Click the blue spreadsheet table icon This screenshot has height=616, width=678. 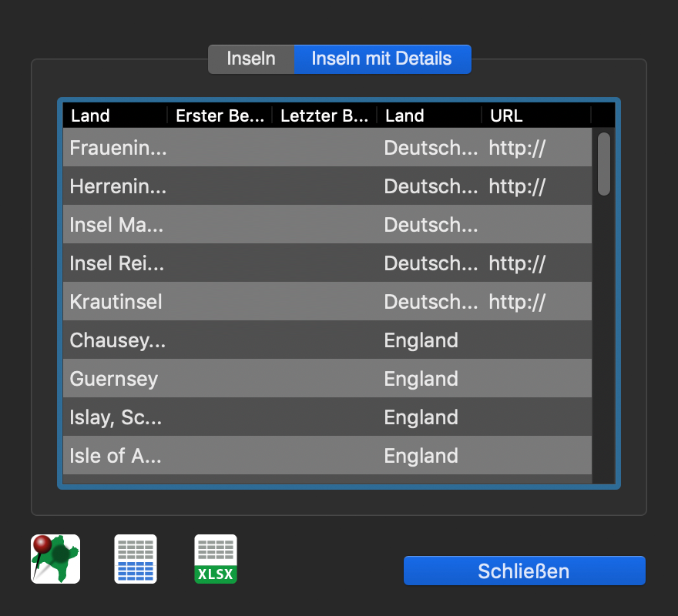click(136, 559)
